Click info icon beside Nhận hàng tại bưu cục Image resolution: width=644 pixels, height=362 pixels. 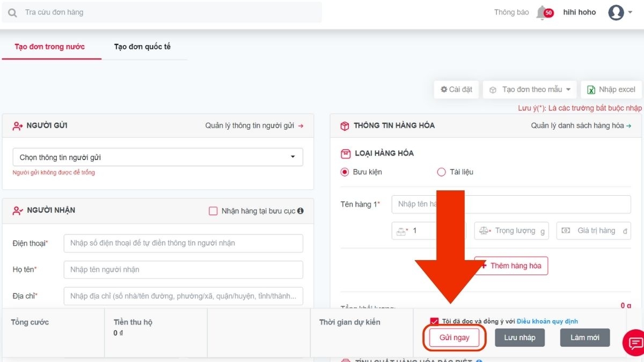click(x=301, y=211)
